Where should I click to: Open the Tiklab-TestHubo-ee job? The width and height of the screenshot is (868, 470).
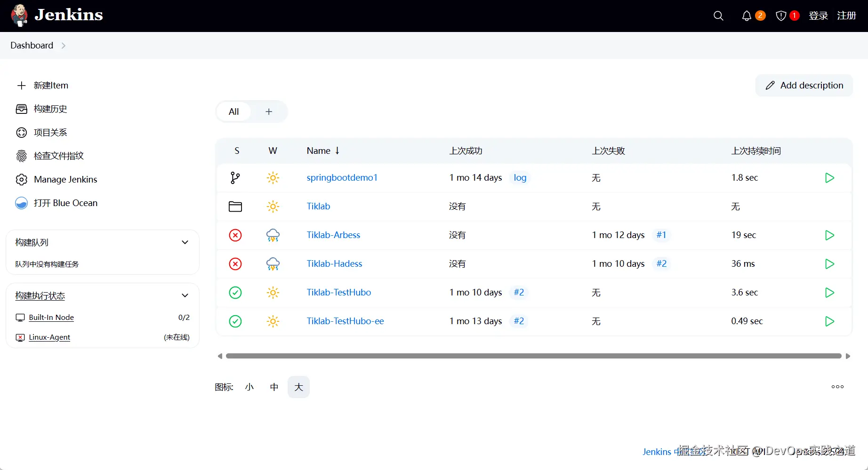click(x=346, y=321)
